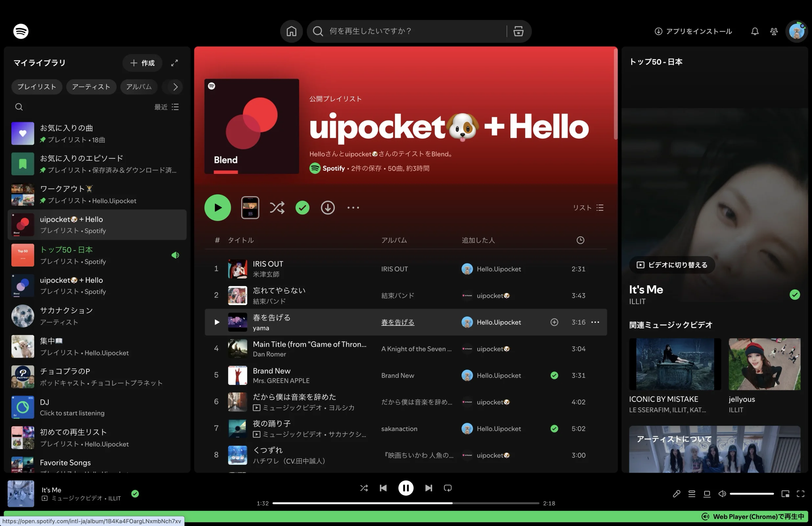
Task: Open more options for the Blend playlist
Action: 353,208
